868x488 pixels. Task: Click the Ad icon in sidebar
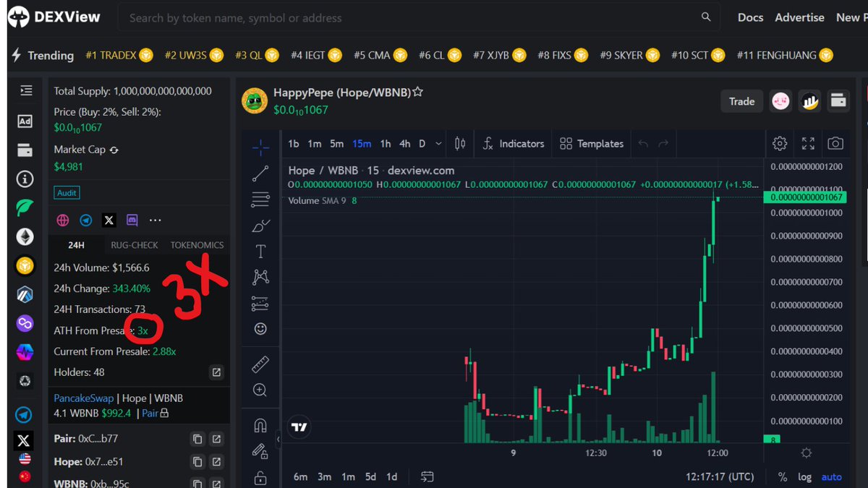(25, 121)
